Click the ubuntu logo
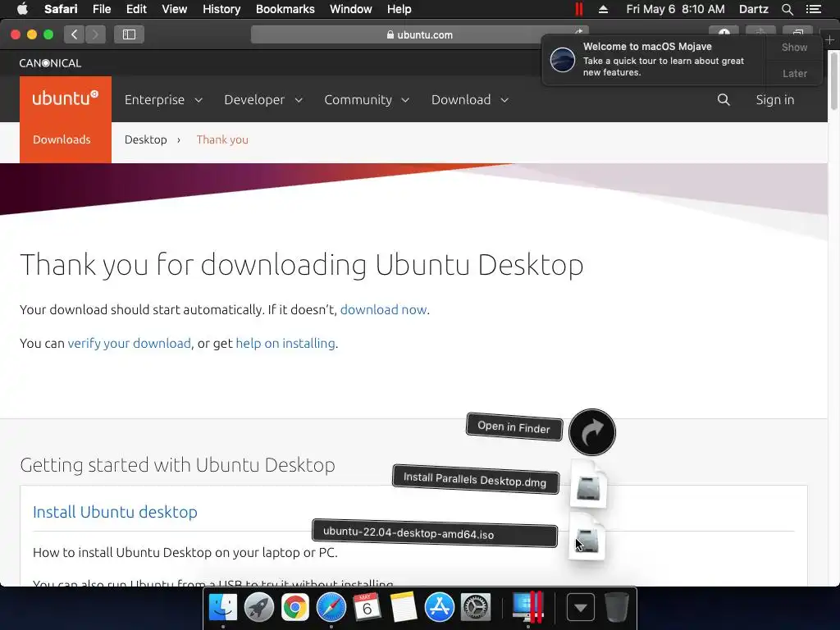 [x=66, y=98]
